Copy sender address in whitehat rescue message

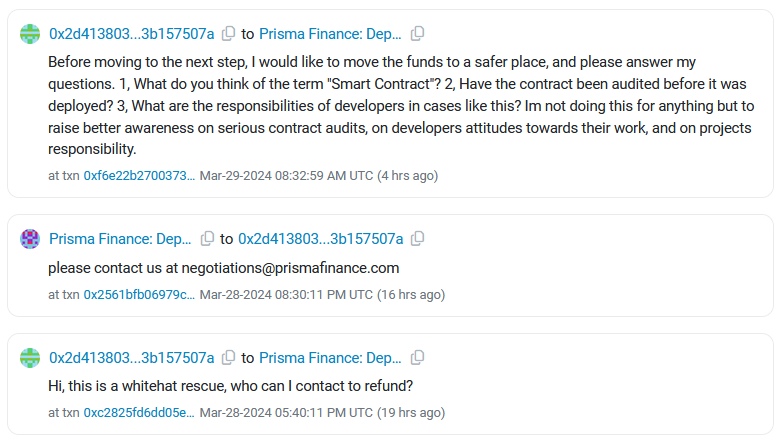click(x=229, y=358)
